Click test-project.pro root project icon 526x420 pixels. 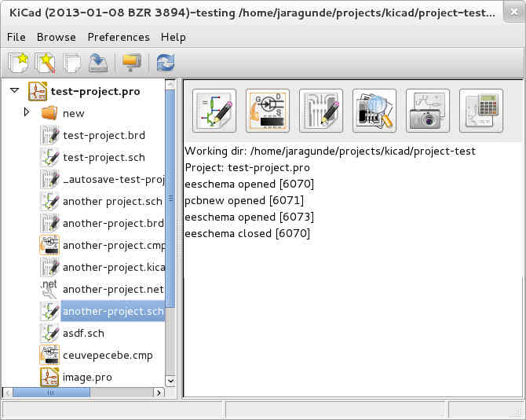point(38,91)
